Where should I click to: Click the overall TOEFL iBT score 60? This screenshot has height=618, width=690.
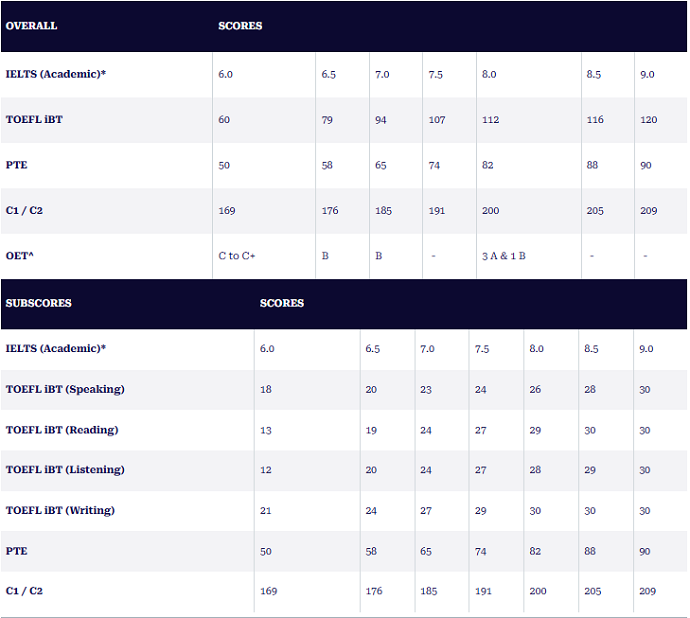pos(224,120)
